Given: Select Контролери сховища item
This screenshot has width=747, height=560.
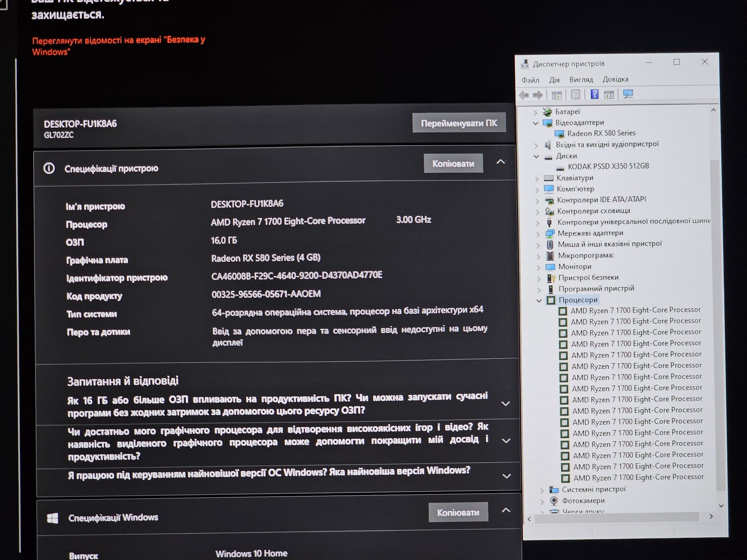Looking at the screenshot, I should 593,211.
